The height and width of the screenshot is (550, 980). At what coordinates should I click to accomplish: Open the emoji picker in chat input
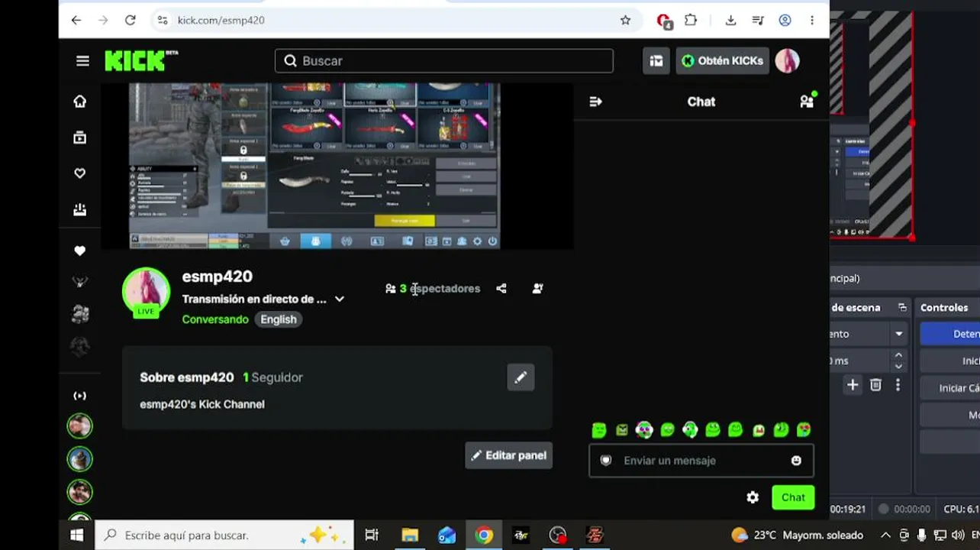796,461
